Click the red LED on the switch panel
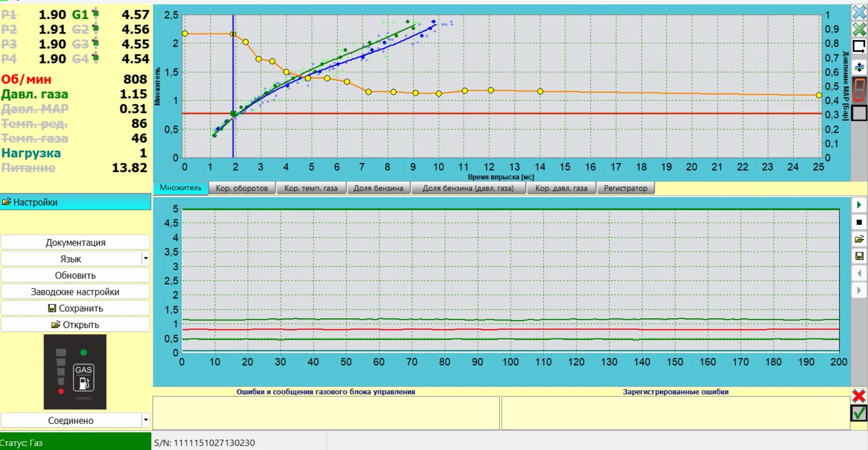 (x=61, y=391)
